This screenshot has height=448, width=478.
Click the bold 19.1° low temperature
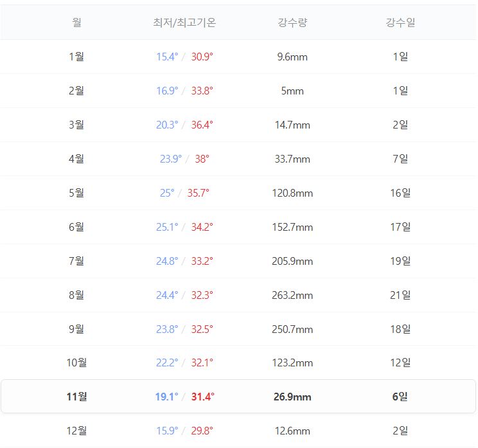click(x=167, y=397)
